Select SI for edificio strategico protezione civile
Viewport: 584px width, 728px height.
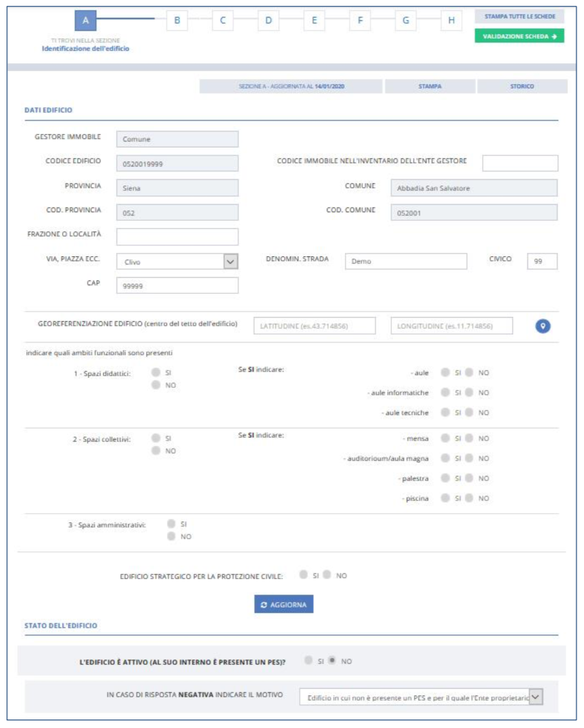tap(304, 575)
